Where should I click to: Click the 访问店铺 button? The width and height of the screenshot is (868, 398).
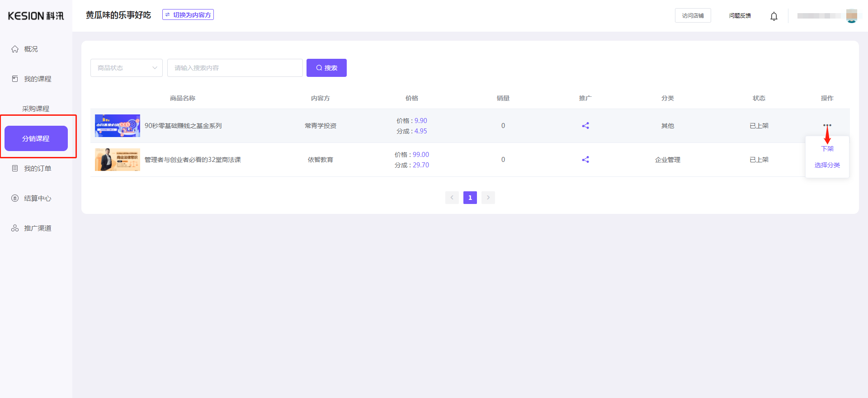pyautogui.click(x=693, y=15)
